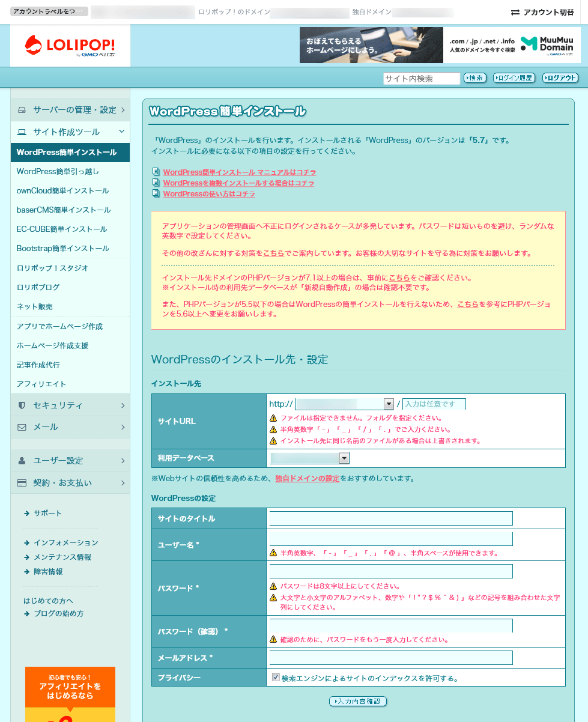588x722 pixels.
Task: Click the security shield icon
Action: pyautogui.click(x=22, y=405)
